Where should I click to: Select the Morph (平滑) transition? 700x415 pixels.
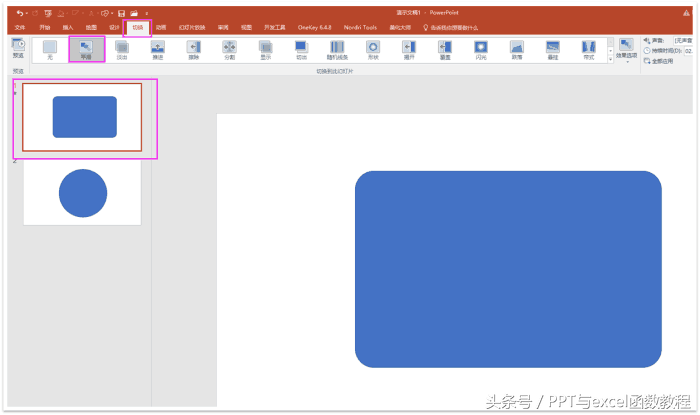[86, 50]
